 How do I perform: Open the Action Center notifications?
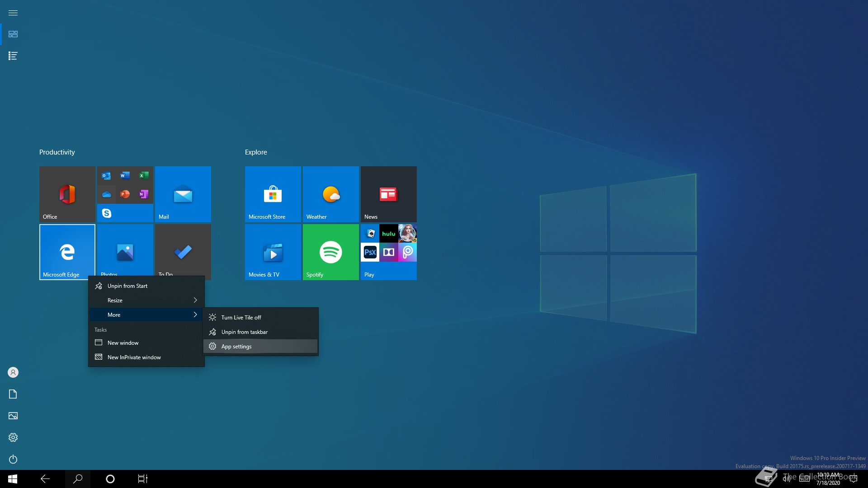[854, 479]
